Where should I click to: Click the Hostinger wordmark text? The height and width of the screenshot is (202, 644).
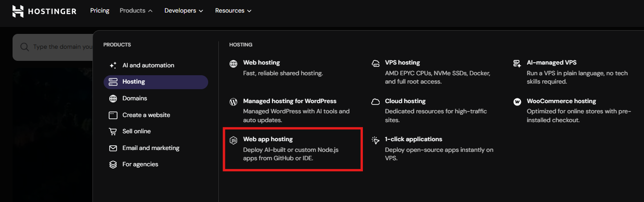tap(52, 11)
